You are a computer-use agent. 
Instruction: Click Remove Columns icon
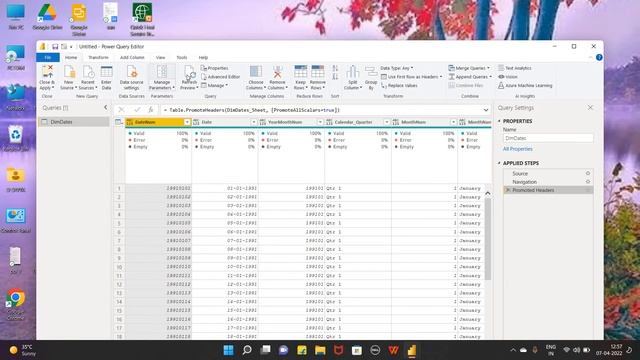[278, 72]
